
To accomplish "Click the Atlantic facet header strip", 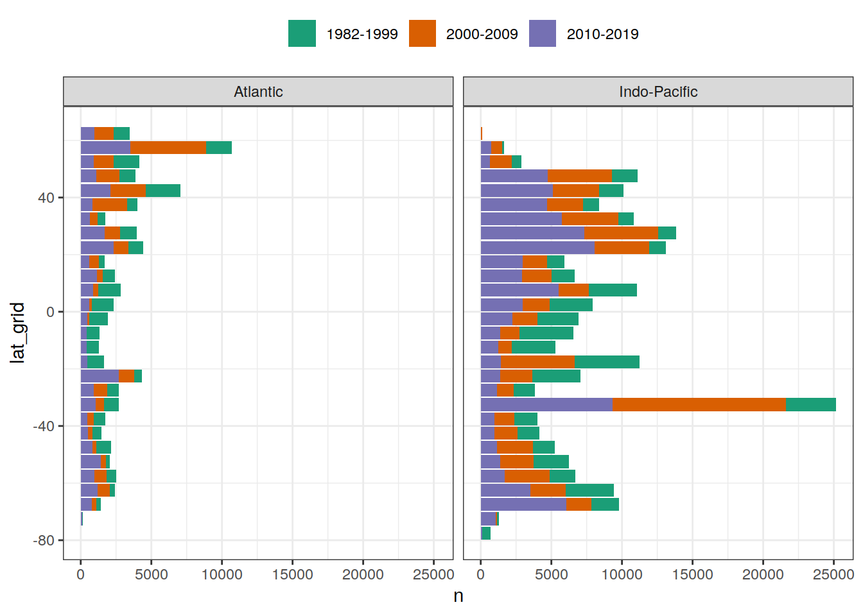I will (258, 92).
